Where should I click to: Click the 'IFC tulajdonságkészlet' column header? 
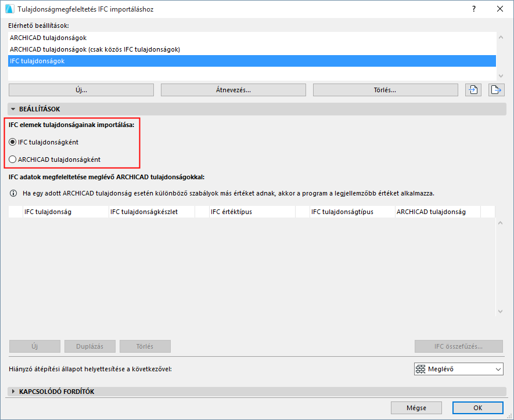click(152, 212)
